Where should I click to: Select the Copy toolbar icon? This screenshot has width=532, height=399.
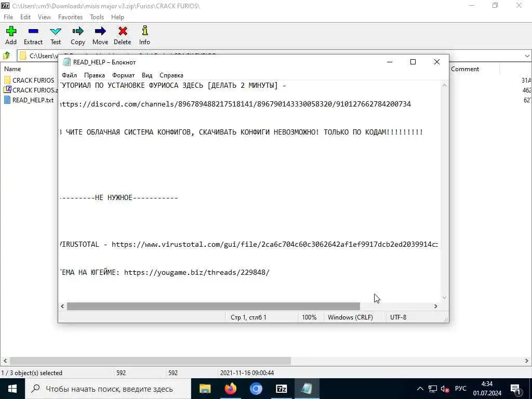coord(78,35)
